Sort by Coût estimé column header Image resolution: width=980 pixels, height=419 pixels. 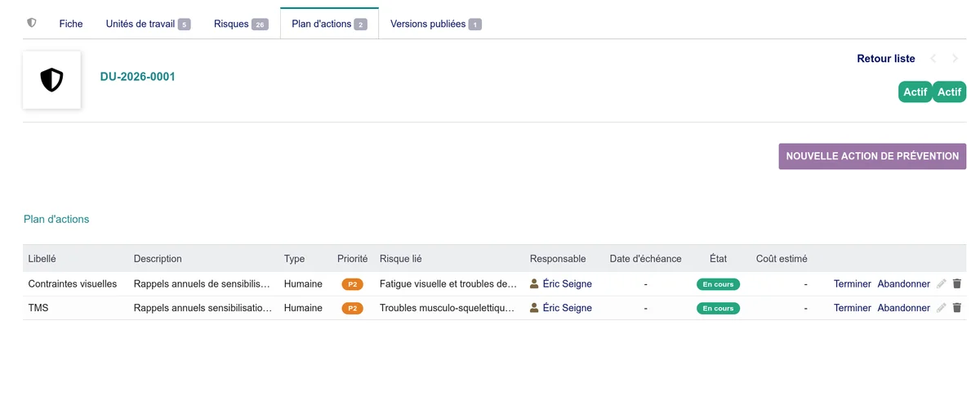click(782, 259)
